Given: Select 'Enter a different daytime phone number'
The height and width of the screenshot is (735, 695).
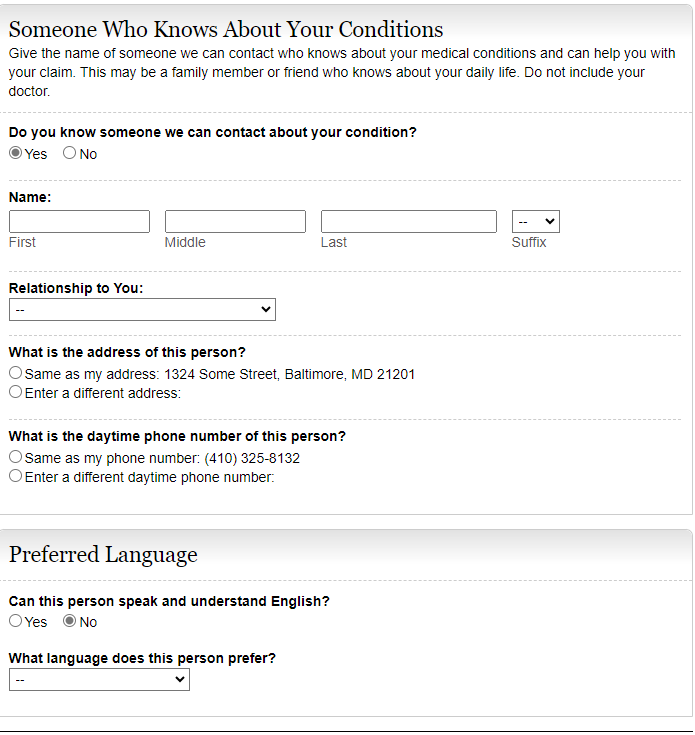Looking at the screenshot, I should tap(16, 477).
